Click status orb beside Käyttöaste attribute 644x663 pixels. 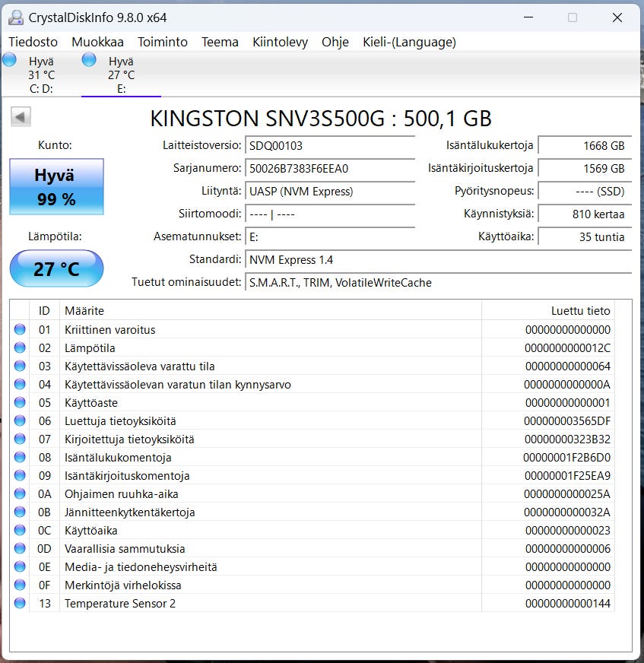20,403
